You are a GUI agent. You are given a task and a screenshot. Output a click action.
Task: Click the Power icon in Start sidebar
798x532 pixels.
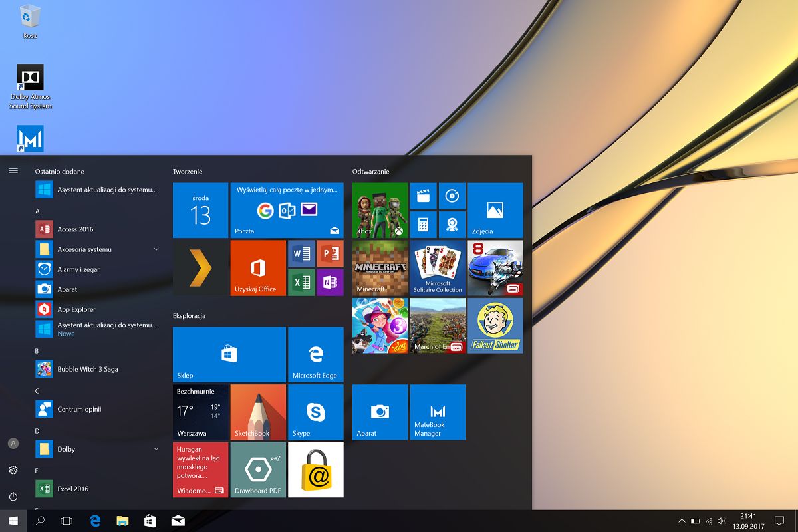(13, 497)
